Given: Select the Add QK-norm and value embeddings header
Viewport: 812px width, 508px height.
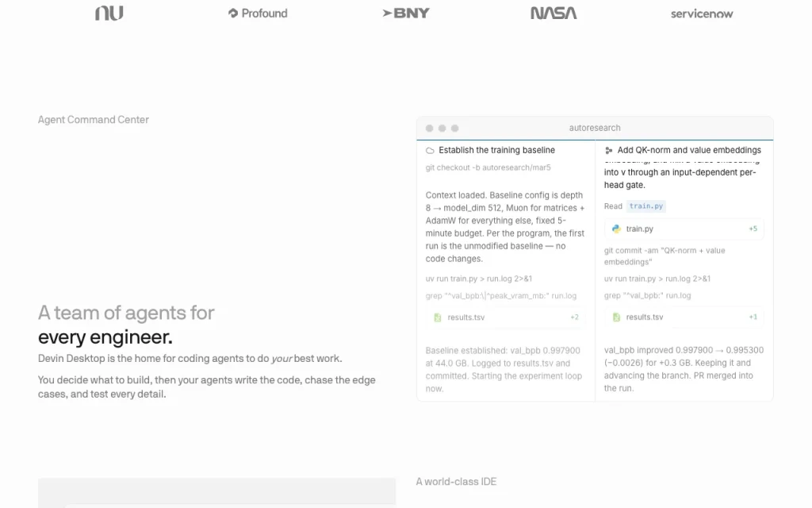Looking at the screenshot, I should (689, 150).
